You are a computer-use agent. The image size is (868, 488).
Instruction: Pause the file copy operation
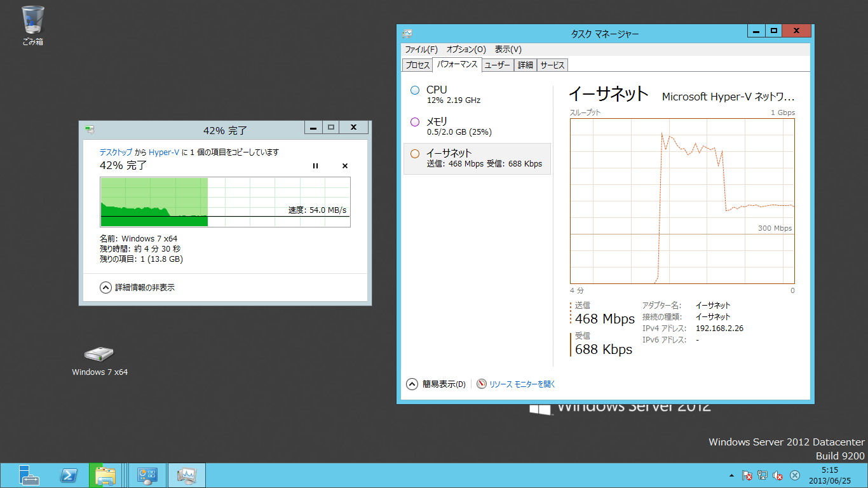[315, 166]
